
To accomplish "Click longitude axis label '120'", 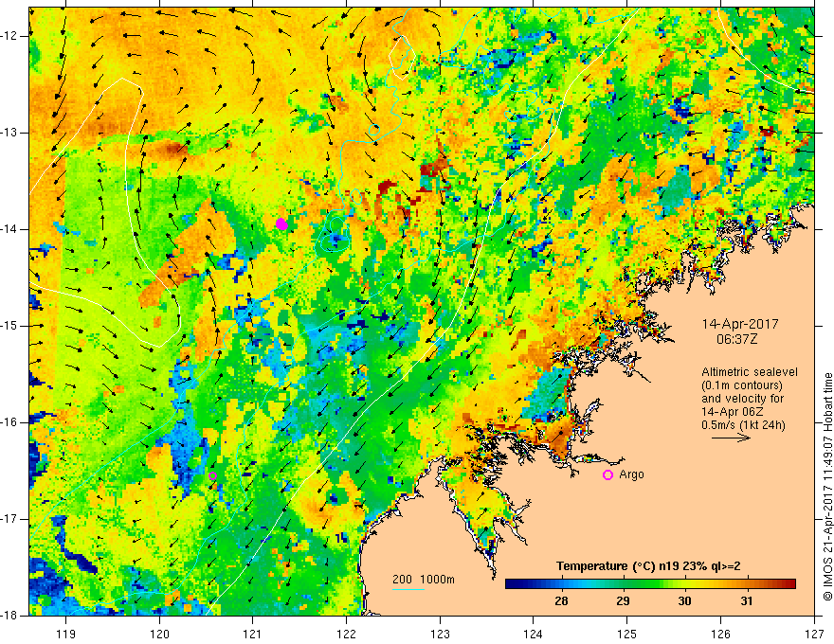I will [159, 634].
